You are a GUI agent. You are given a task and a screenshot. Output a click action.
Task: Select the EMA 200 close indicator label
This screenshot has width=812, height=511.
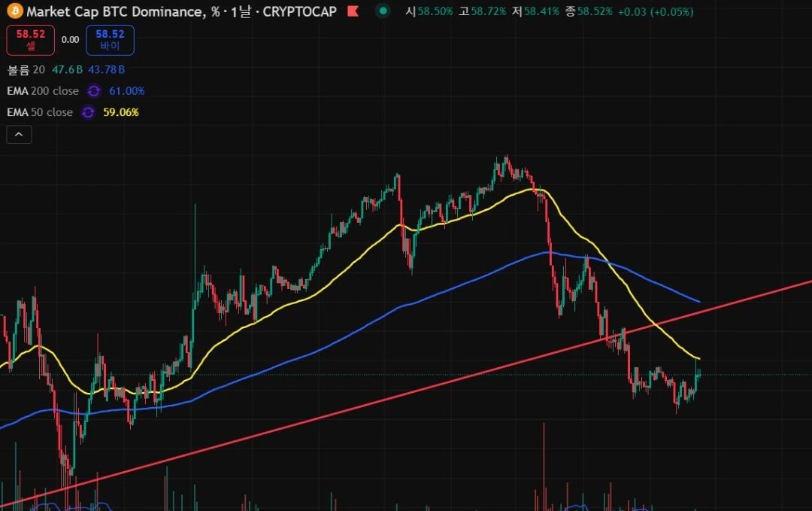(43, 91)
